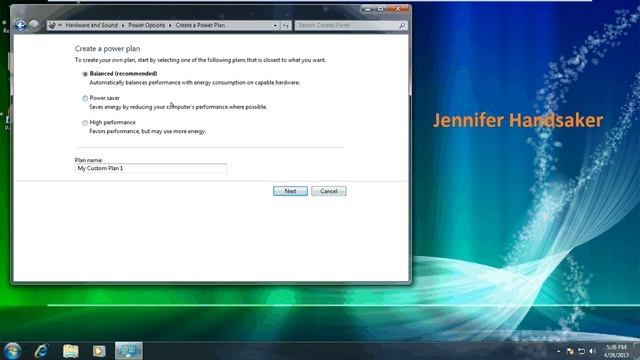Choose the High performance radio option
Screen dimensions: 640x360
85,123
